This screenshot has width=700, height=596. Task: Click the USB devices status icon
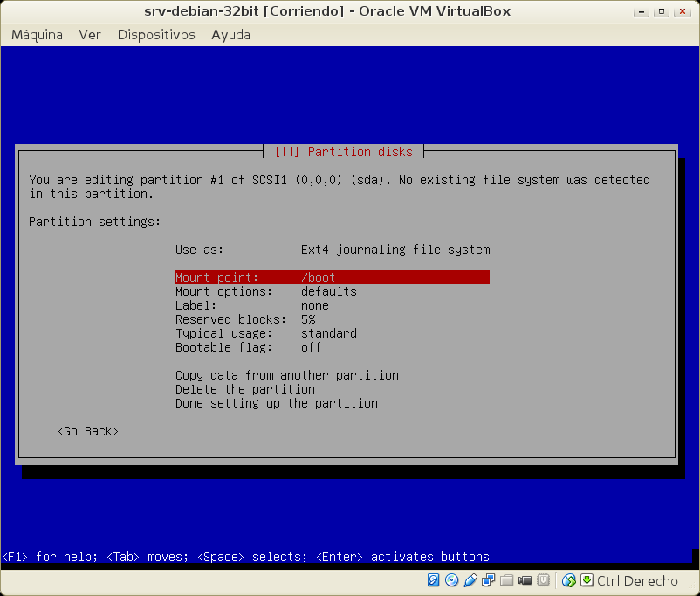[470, 580]
